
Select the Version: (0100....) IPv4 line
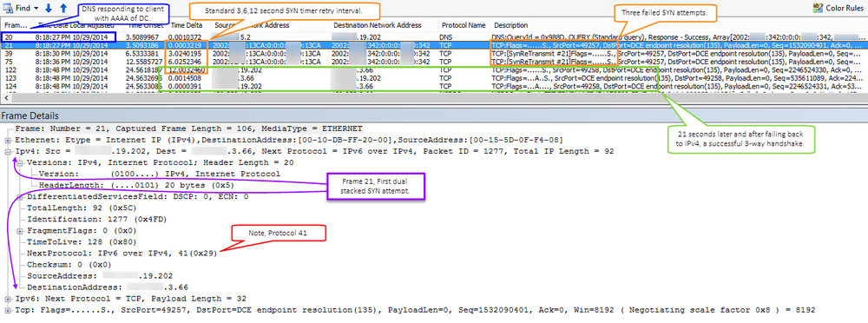pyautogui.click(x=160, y=174)
